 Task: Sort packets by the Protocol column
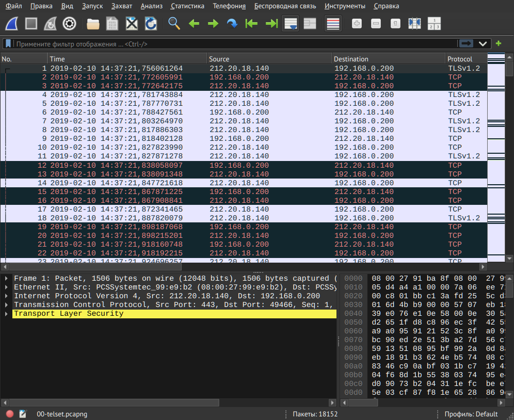point(466,59)
